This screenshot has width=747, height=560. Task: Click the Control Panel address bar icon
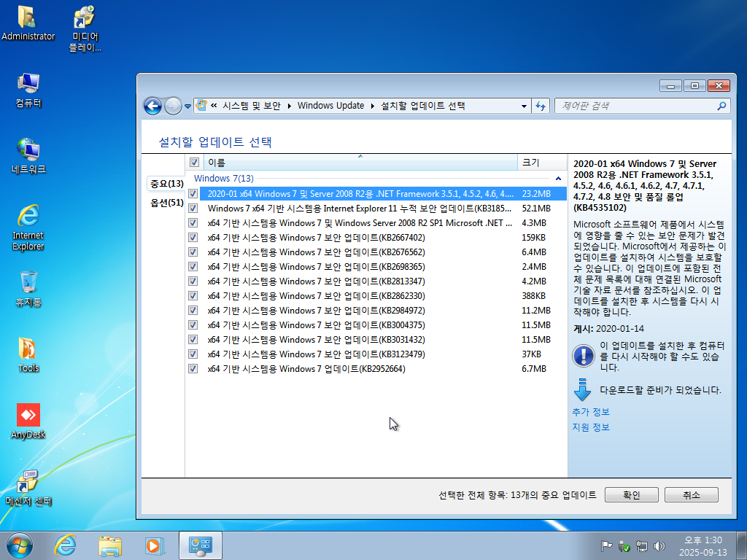click(x=201, y=105)
